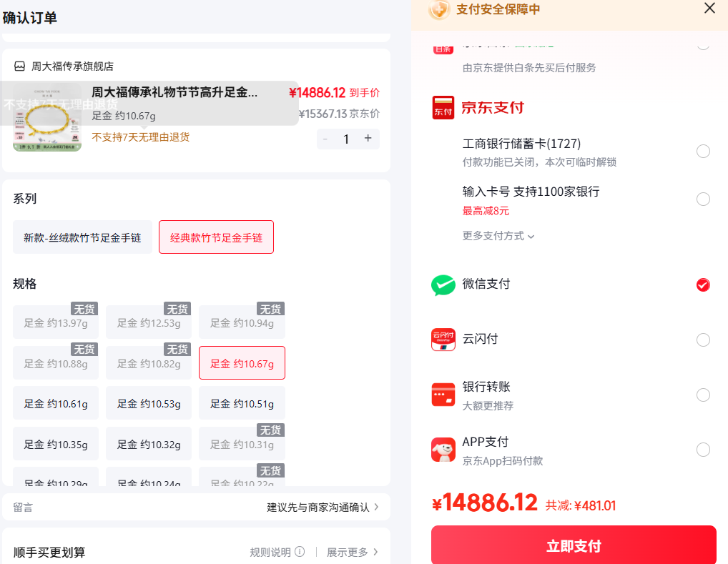
Task: Select the 银行转账 radio button
Action: click(x=703, y=395)
